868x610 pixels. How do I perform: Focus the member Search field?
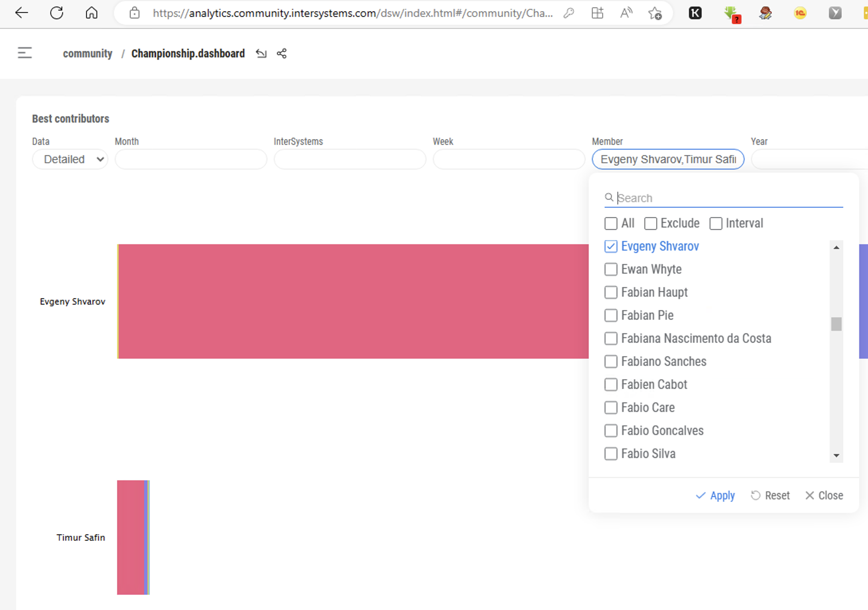pos(728,198)
